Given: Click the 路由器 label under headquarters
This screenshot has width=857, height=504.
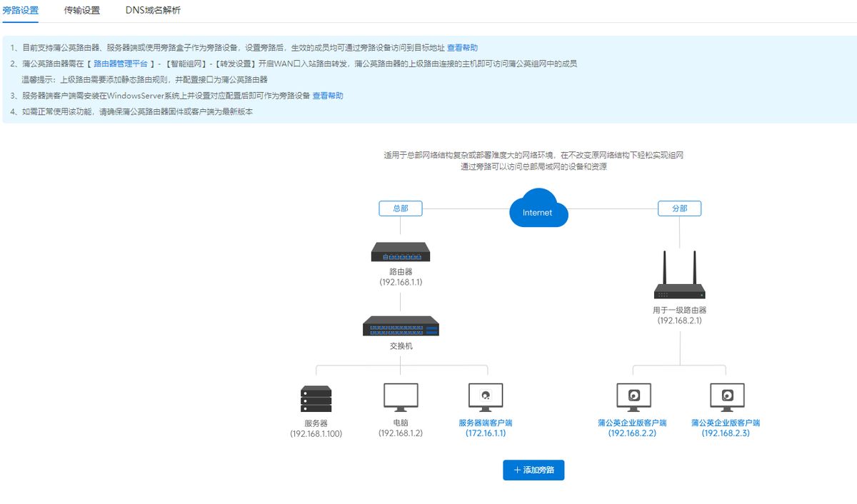Looking at the screenshot, I should [401, 272].
